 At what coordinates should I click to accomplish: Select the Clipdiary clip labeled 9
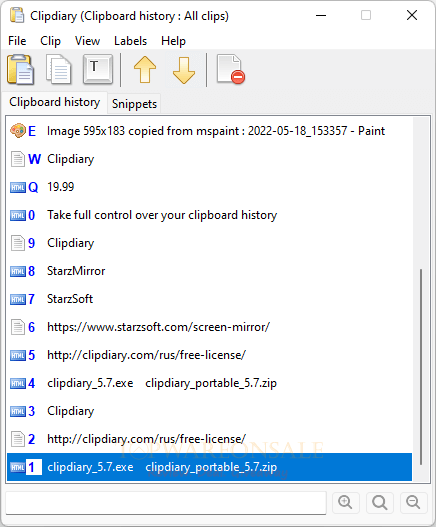click(x=209, y=243)
